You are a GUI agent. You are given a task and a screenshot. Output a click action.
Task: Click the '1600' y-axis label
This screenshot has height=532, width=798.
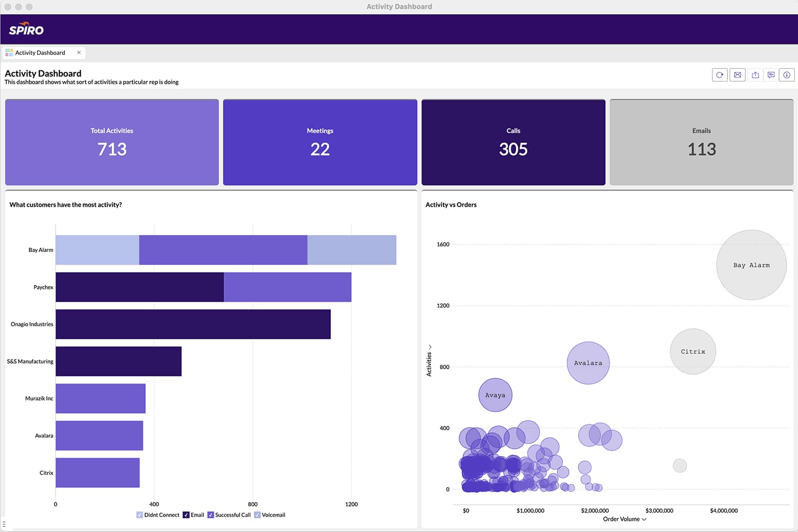pyautogui.click(x=443, y=244)
